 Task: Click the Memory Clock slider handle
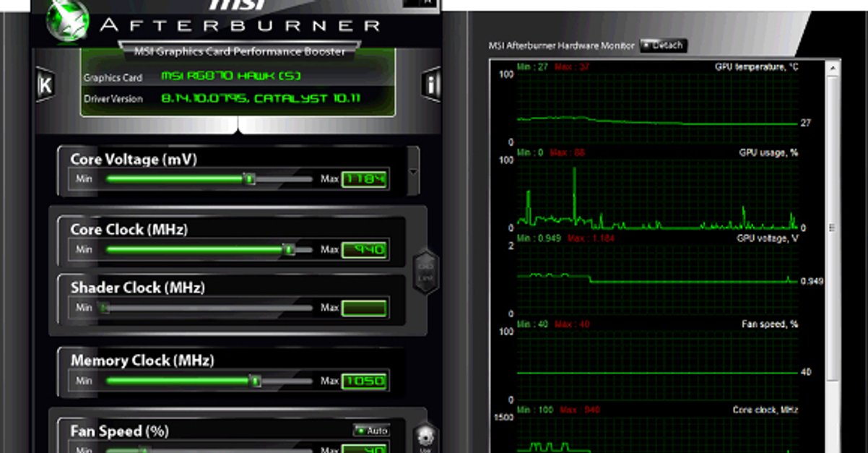[x=256, y=381]
